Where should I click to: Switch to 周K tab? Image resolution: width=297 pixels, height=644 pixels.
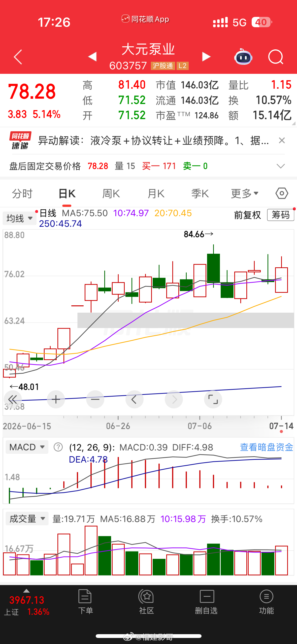111,194
